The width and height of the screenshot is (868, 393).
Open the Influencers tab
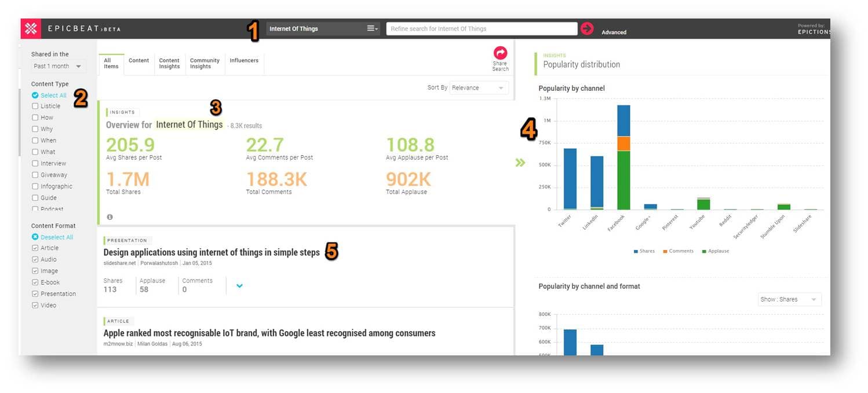pos(244,60)
